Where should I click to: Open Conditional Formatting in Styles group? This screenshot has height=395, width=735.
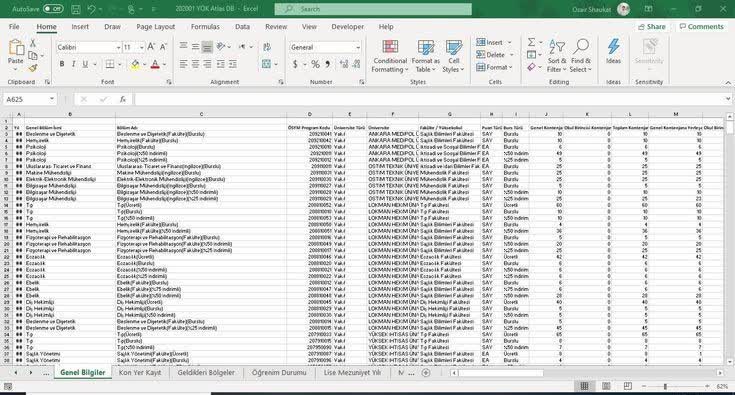390,56
